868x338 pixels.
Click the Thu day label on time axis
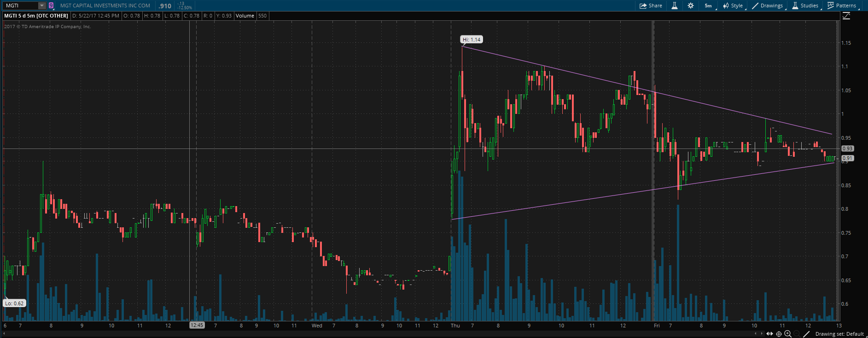click(x=455, y=326)
